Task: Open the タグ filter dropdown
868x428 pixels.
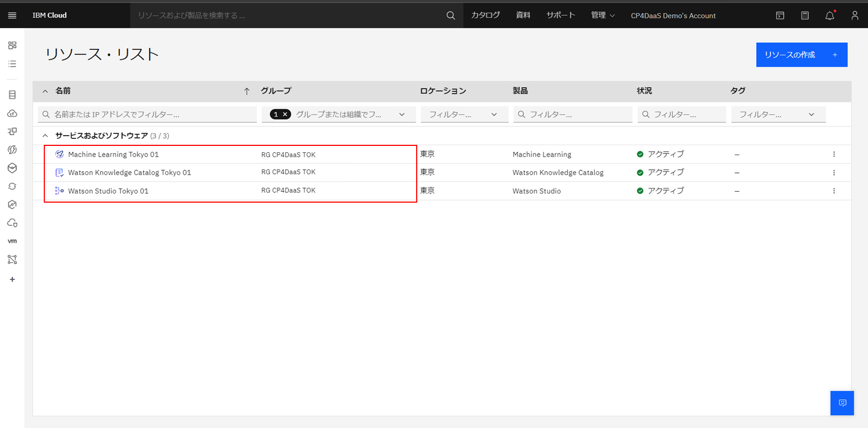Action: pos(778,115)
